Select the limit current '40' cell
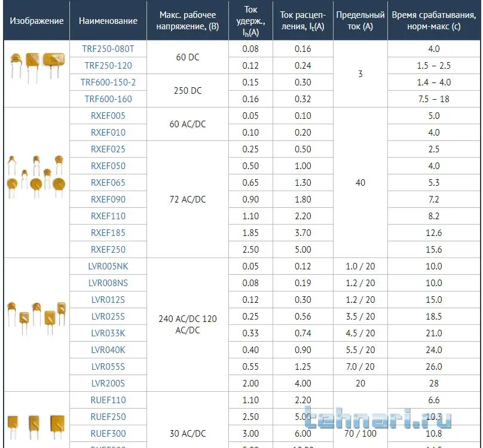Screen dimensions: 483x448 tap(360, 183)
